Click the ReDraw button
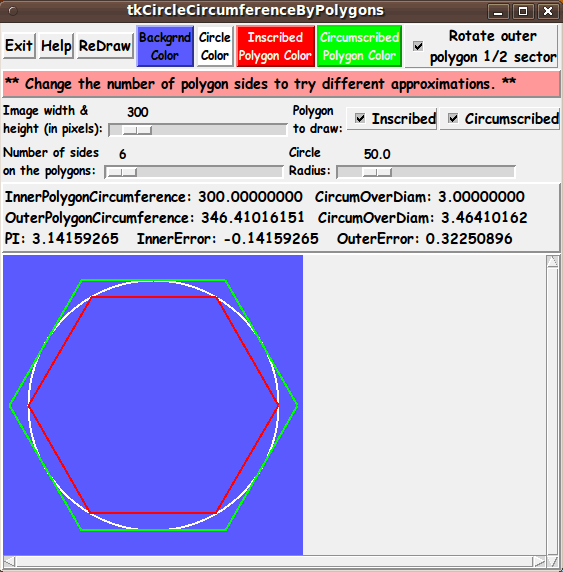This screenshot has height=572, width=563. [105, 46]
